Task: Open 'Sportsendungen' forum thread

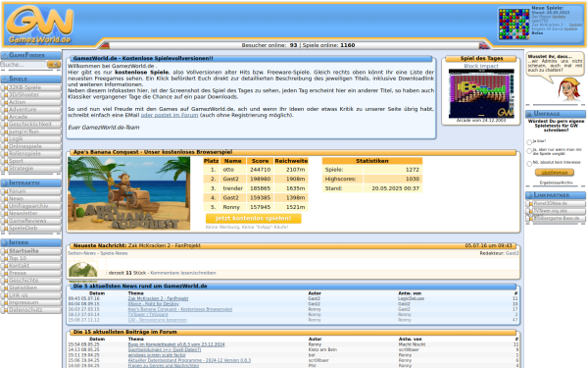Action: [165, 349]
